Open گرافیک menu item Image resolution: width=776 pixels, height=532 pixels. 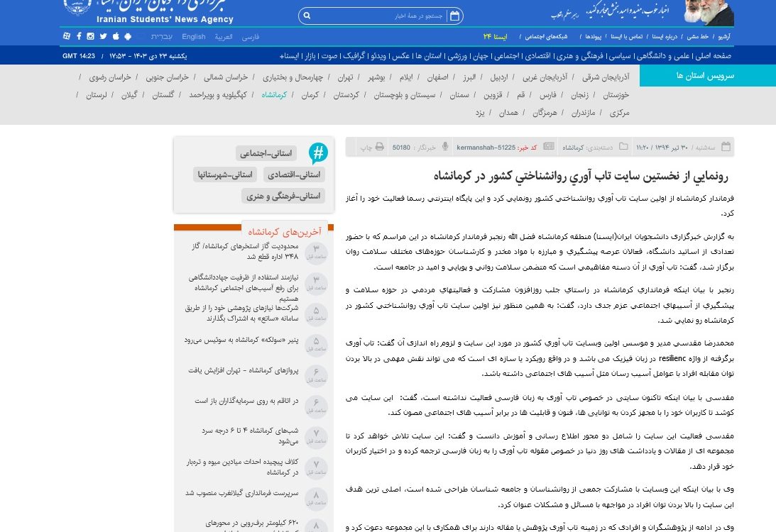pyautogui.click(x=354, y=56)
